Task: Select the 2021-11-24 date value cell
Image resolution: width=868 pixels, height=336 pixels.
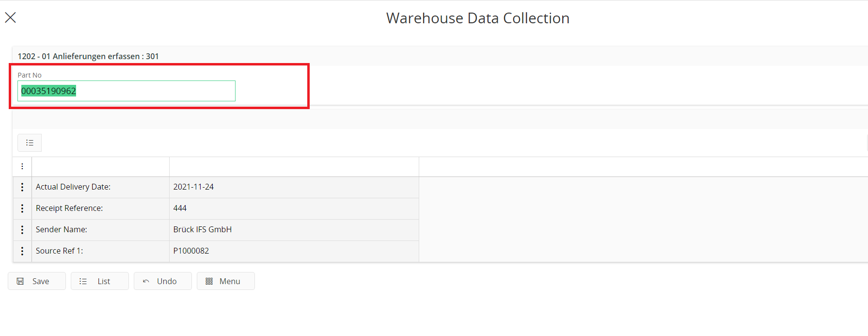Action: (x=294, y=187)
